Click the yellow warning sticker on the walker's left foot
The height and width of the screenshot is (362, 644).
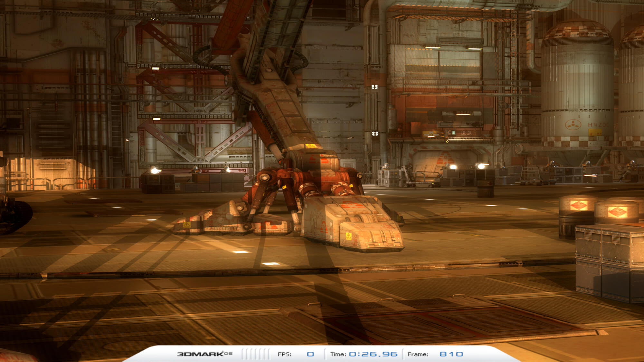pos(187,225)
